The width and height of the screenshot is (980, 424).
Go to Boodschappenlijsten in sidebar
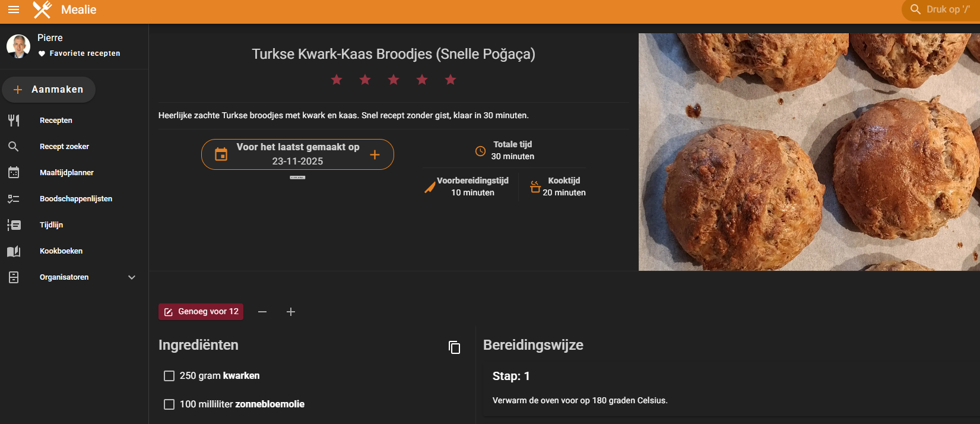click(x=75, y=199)
